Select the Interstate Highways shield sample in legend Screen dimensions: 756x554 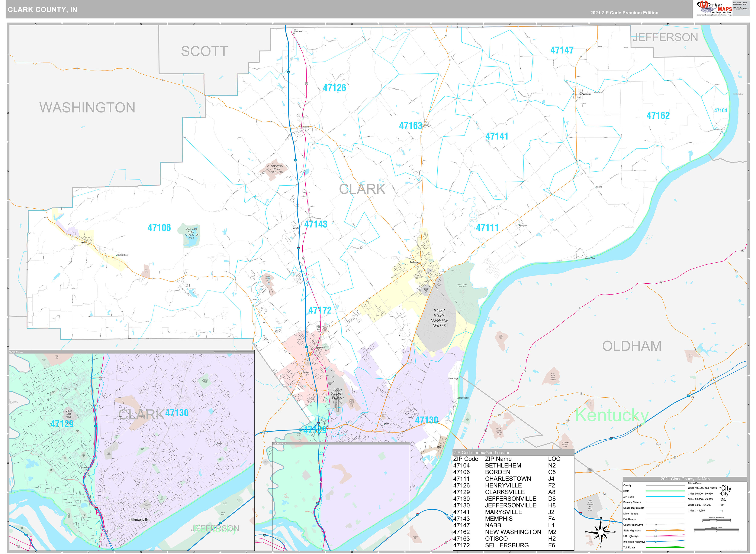[656, 542]
